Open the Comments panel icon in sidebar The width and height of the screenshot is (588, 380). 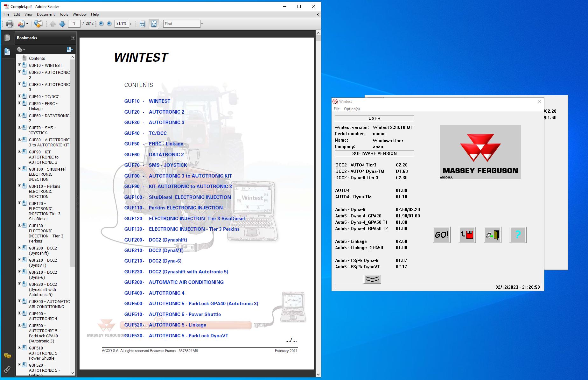click(7, 356)
